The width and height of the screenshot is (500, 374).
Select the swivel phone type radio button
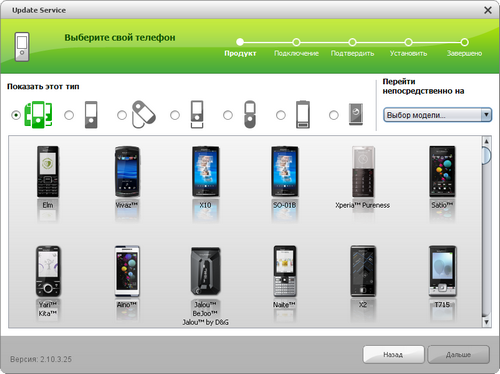[122, 115]
